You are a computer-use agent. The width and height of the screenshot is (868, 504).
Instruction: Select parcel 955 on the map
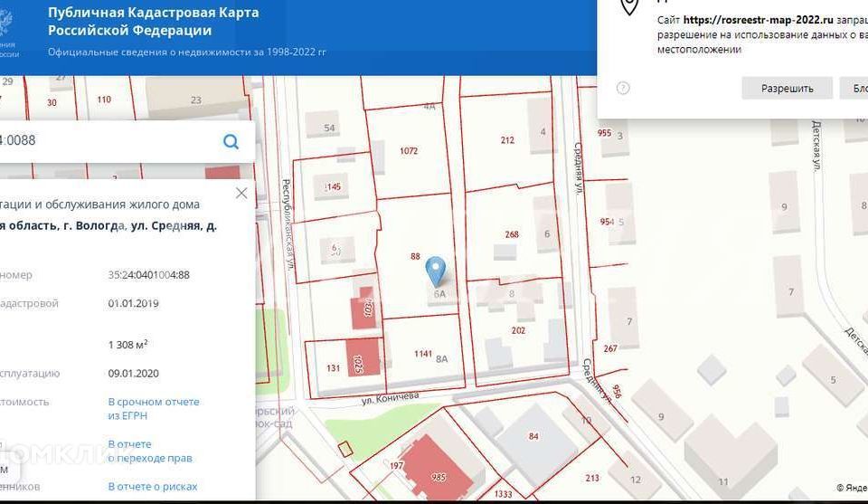(x=604, y=133)
